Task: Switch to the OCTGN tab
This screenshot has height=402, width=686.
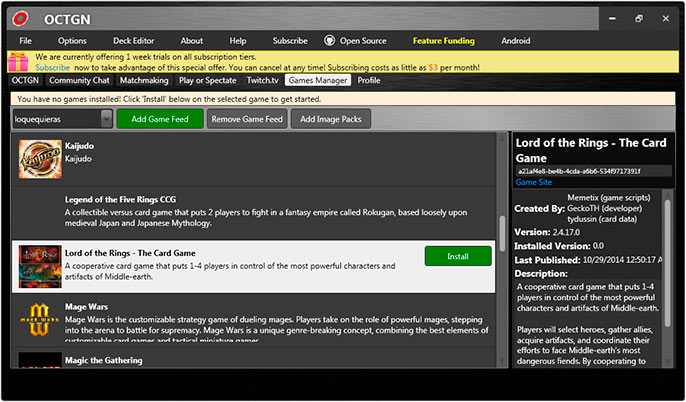Action: click(x=25, y=80)
